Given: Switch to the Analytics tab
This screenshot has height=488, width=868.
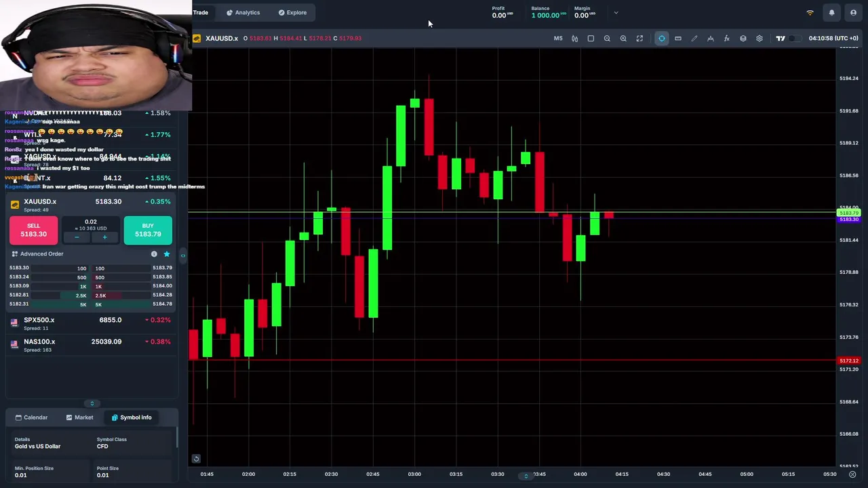Looking at the screenshot, I should pyautogui.click(x=243, y=12).
